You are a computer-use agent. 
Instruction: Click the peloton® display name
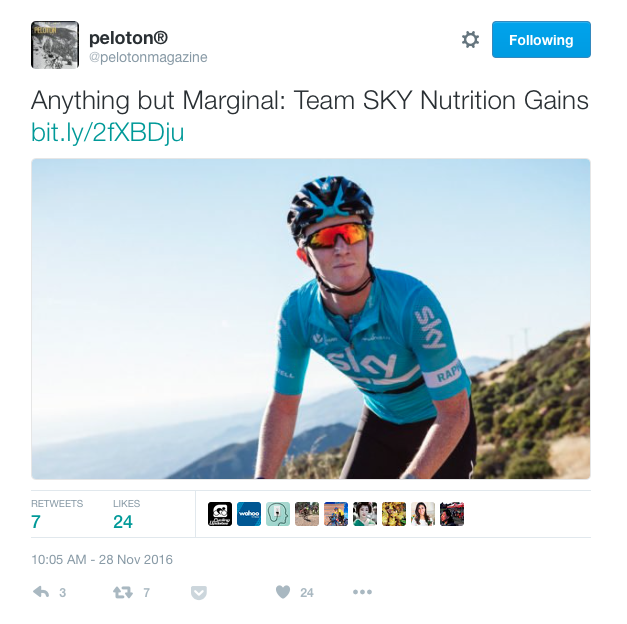coord(128,38)
